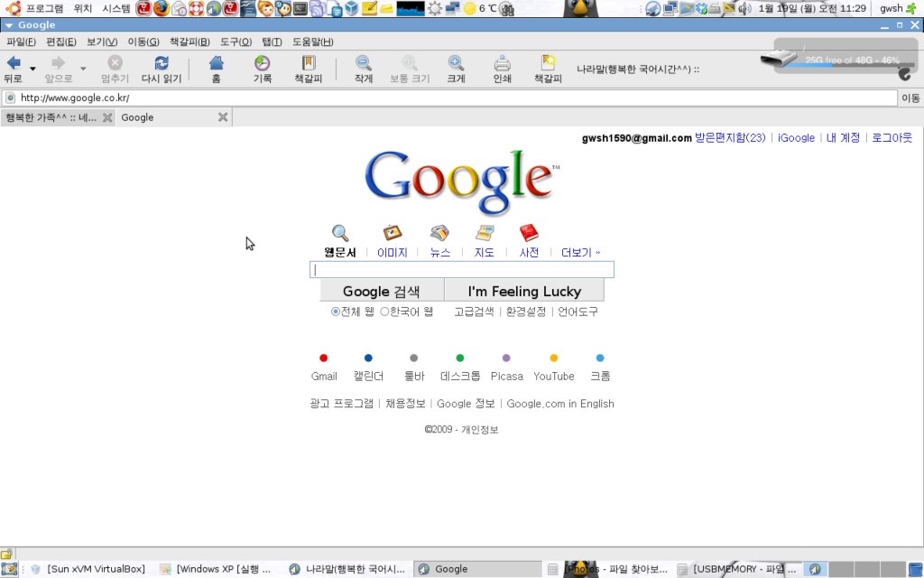
Task: Add a bookmark with the starred 책갈피 icon
Action: (x=548, y=62)
